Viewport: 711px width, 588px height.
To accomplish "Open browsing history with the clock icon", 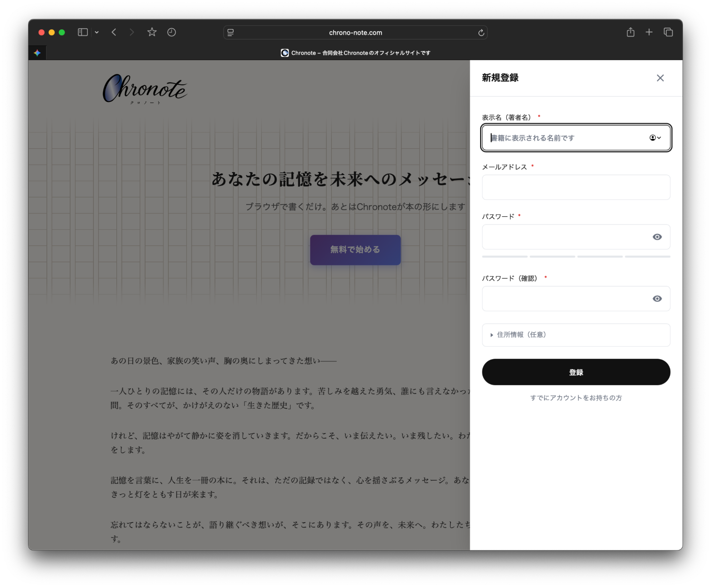I will point(171,32).
